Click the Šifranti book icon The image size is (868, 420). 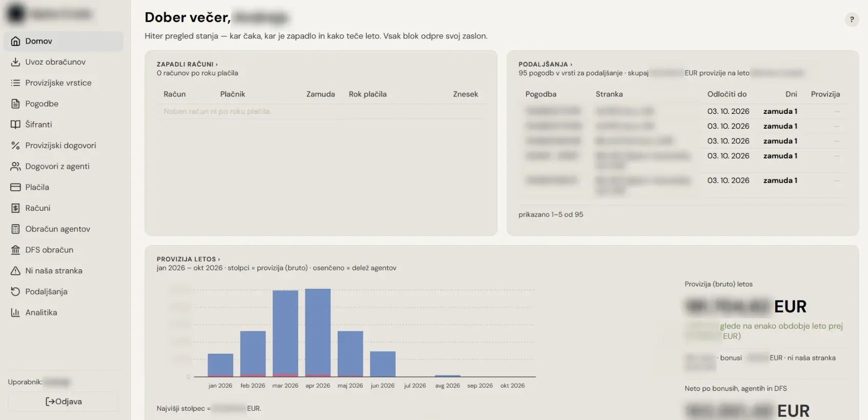[x=15, y=125]
